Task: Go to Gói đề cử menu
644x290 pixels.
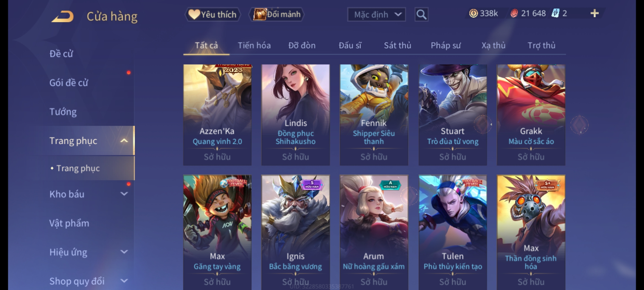Action: [x=69, y=83]
